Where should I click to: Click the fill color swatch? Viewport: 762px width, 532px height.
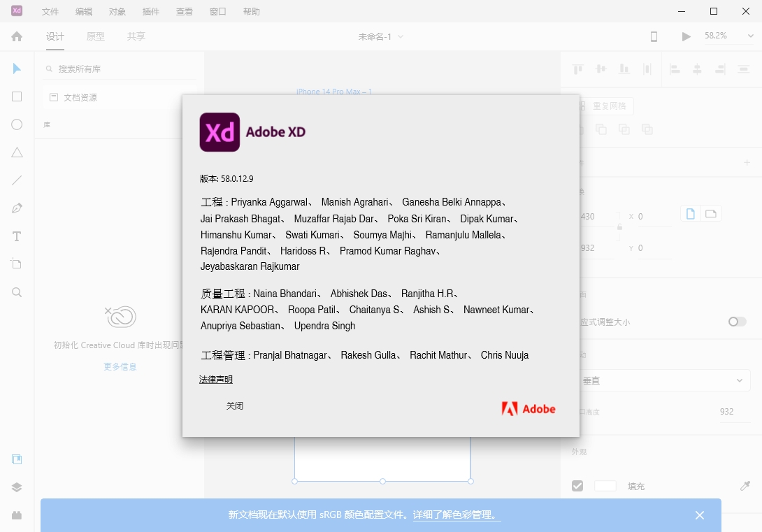(x=605, y=486)
